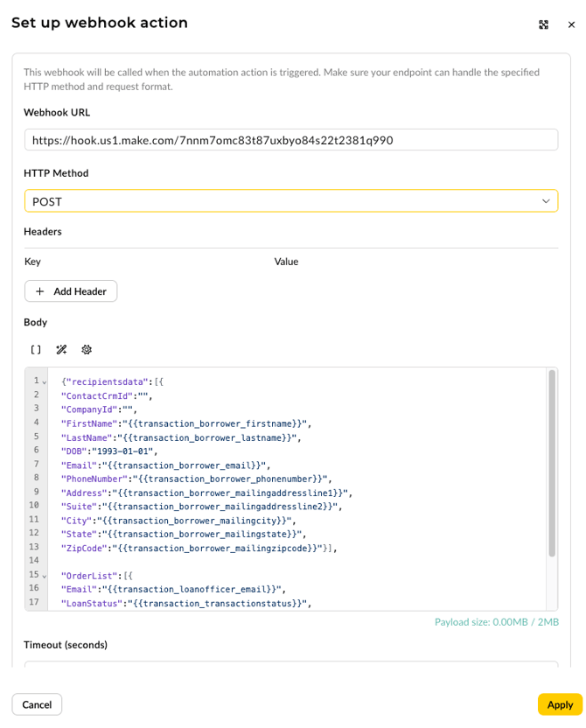Collapse the OrderList fold arrow on line 15
Screen dimensions: 586x728
coord(45,576)
